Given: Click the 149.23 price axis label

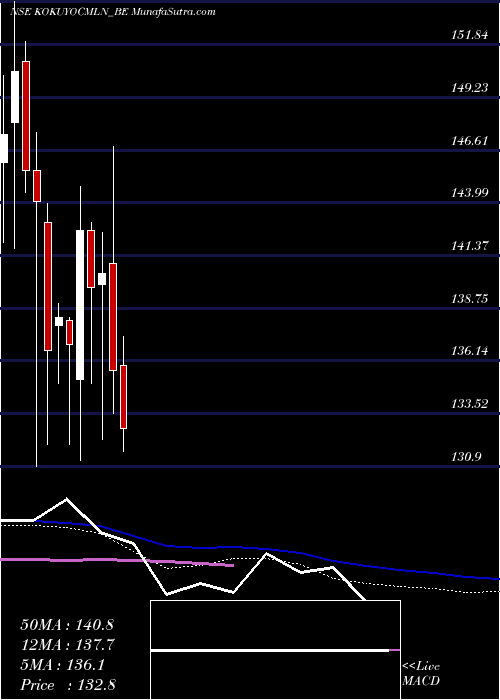Looking at the screenshot, I should (x=469, y=88).
